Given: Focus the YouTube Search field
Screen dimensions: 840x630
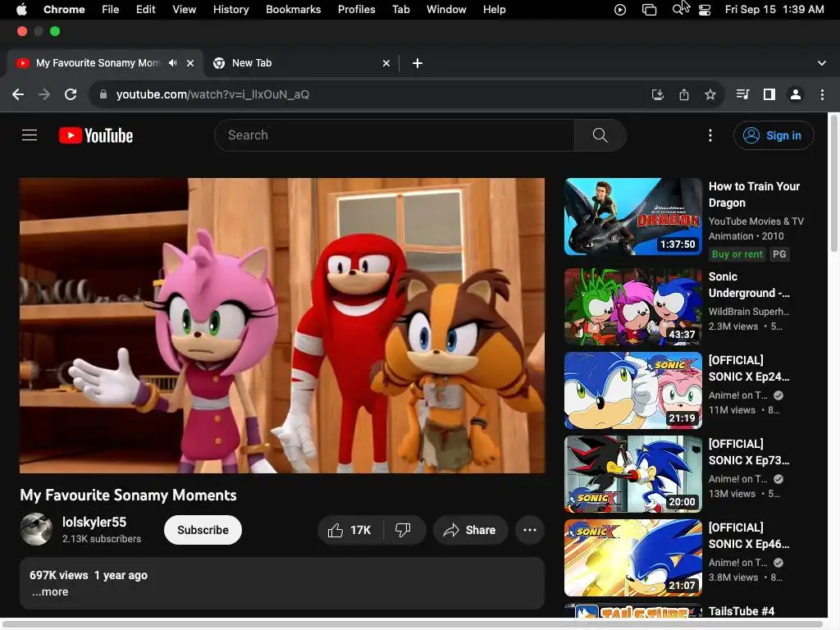Looking at the screenshot, I should pos(395,135).
